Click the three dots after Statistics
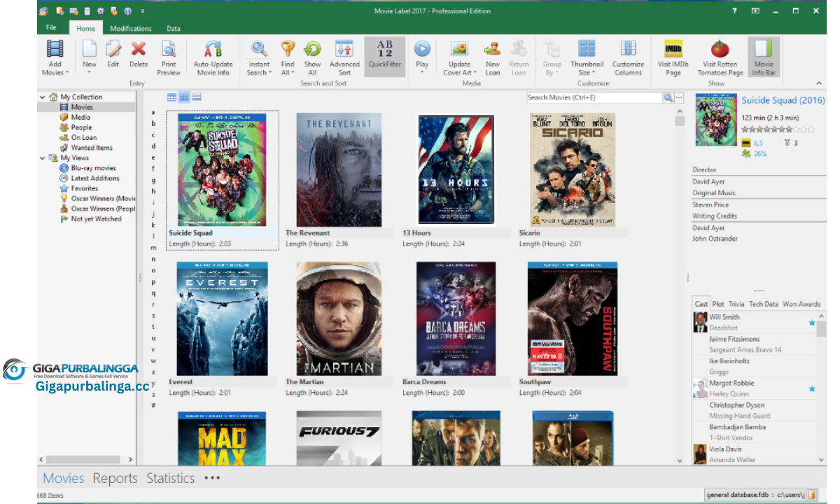The height and width of the screenshot is (504, 840). click(x=212, y=478)
